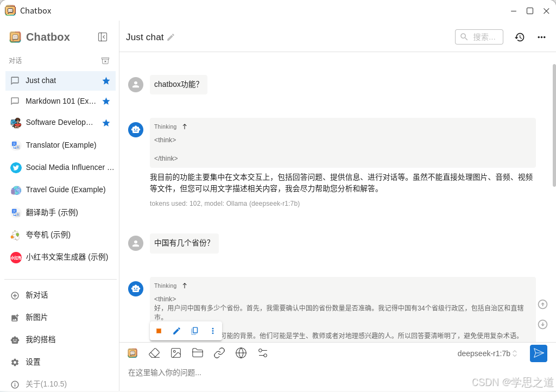Click the chat vertical scrollbar
The image size is (556, 392).
point(553,125)
